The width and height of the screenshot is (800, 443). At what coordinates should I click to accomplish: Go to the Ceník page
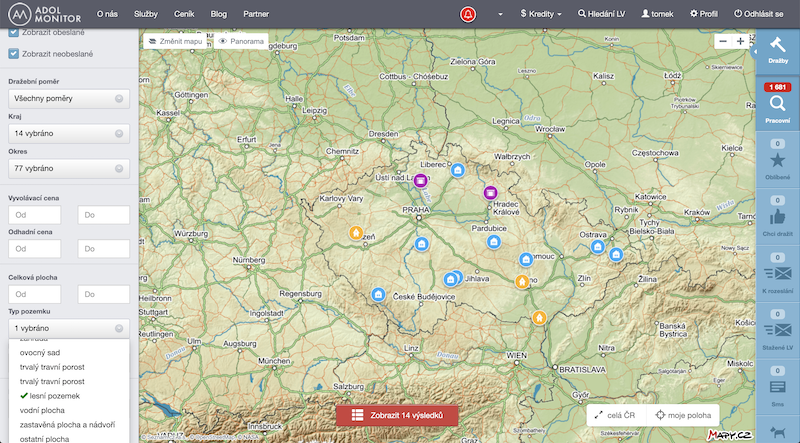184,14
